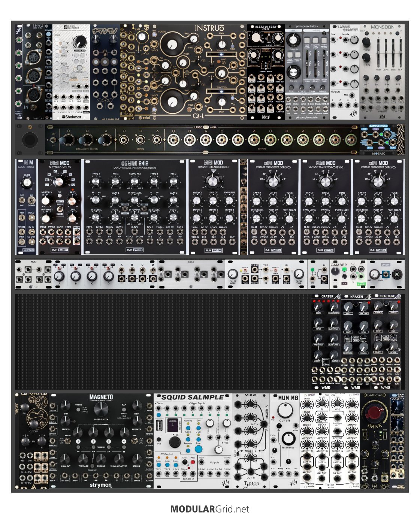Click the black Program encoder on Squid Salmple
Screen dimensions: 420x517
[x=174, y=442]
